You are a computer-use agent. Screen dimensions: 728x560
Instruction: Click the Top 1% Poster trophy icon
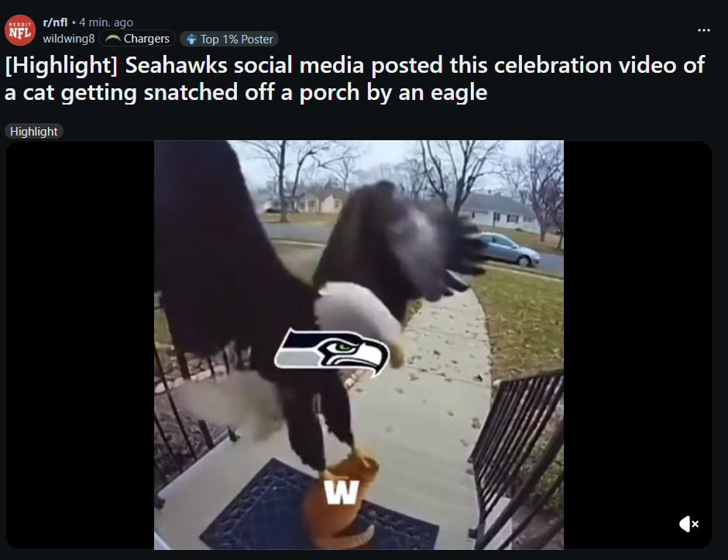click(x=191, y=40)
